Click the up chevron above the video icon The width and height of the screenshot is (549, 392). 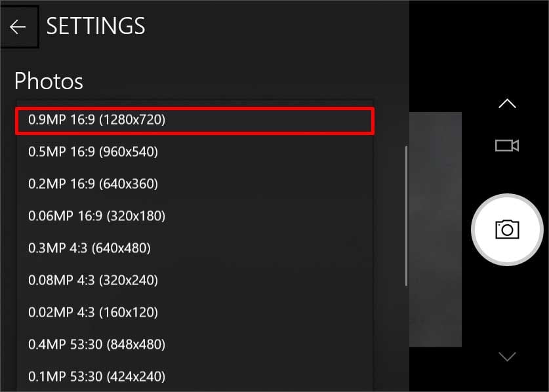click(507, 104)
